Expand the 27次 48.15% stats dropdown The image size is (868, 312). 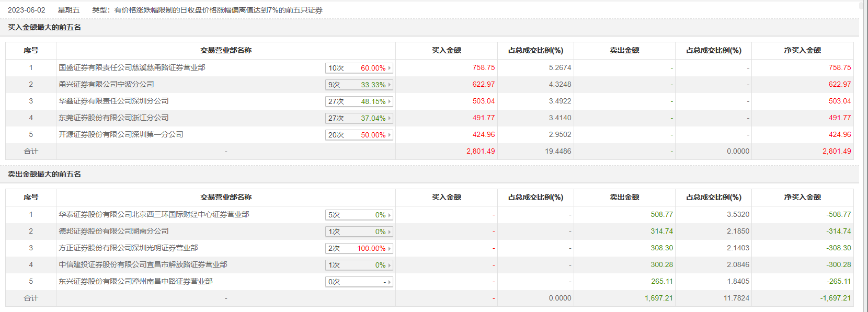coord(359,101)
